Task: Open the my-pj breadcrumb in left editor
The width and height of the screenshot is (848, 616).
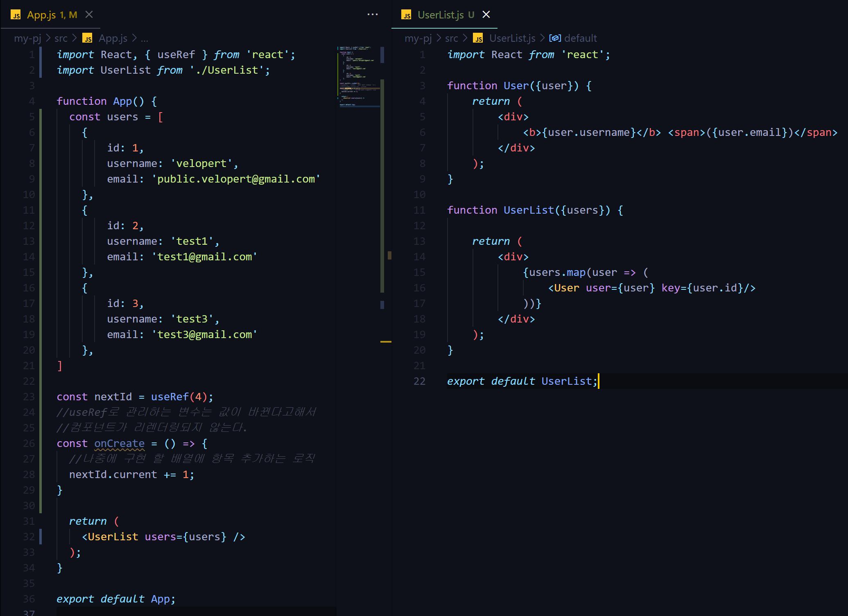Action: click(x=27, y=38)
